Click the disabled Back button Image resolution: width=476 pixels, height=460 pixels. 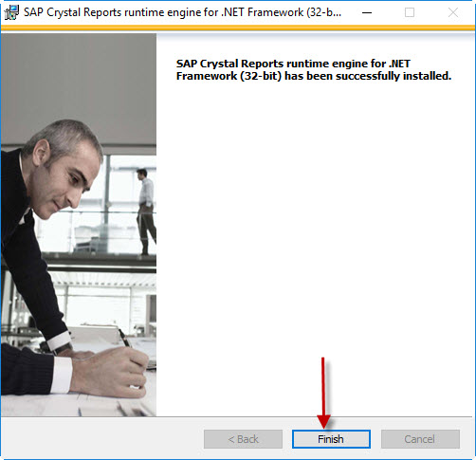tap(243, 439)
